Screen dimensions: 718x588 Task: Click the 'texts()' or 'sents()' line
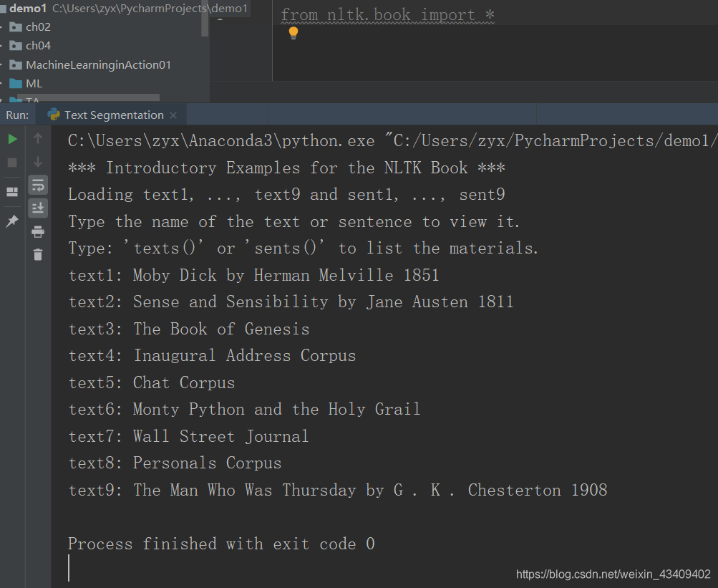coord(303,248)
